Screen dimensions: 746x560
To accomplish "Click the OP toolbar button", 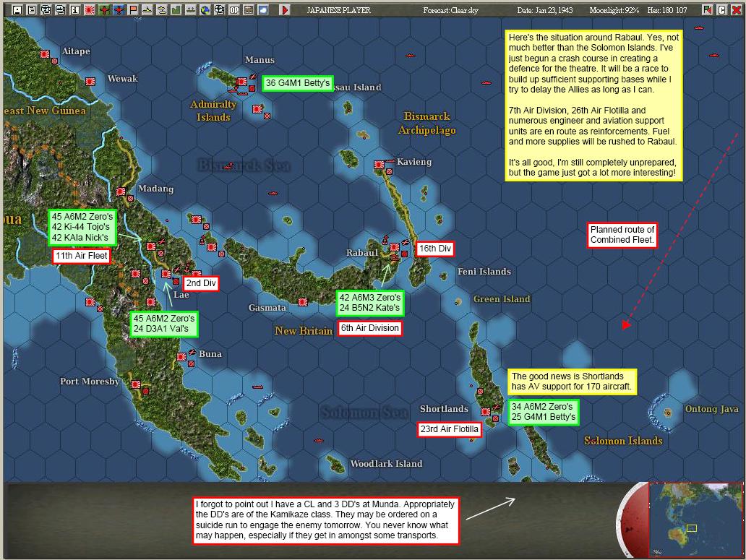I will [x=234, y=9].
